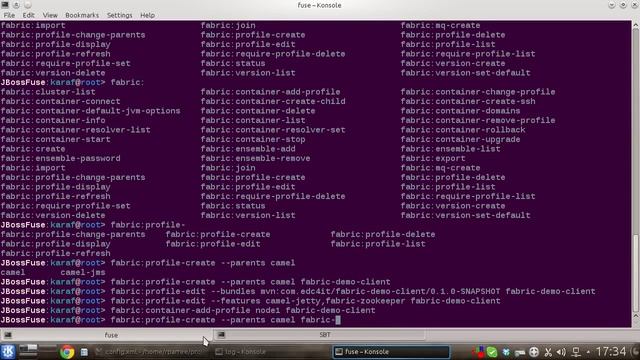Click the virtual desktop pager
This screenshot has height=360, width=640.
click(38, 351)
